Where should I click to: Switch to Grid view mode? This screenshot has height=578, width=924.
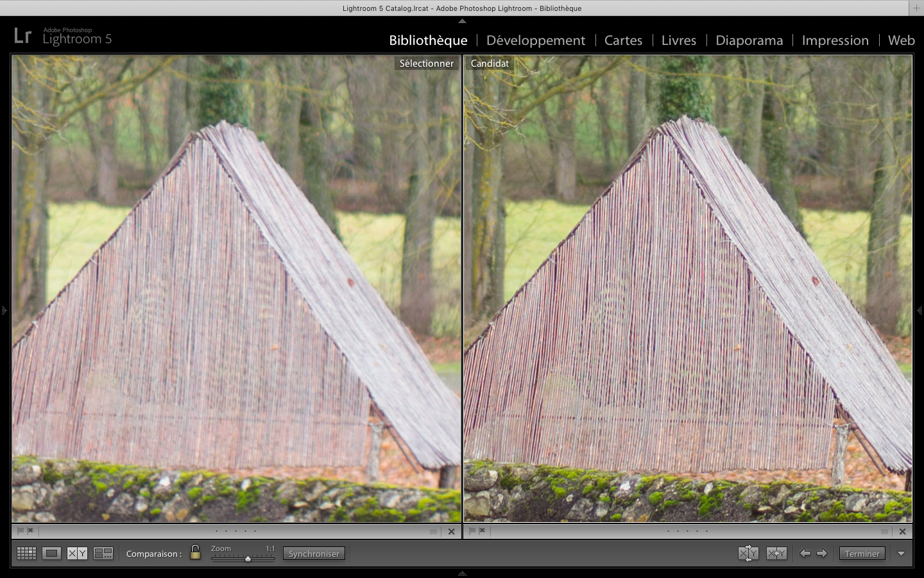[26, 554]
